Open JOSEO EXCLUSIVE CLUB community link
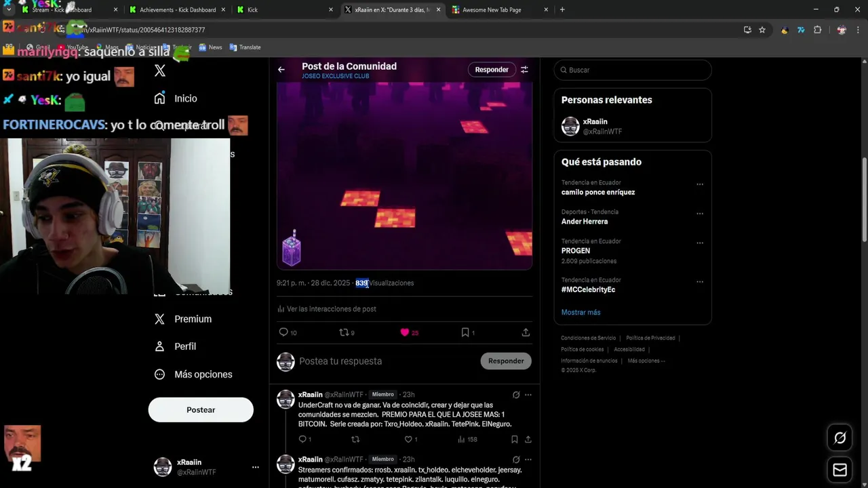The height and width of the screenshot is (488, 868). 335,76
